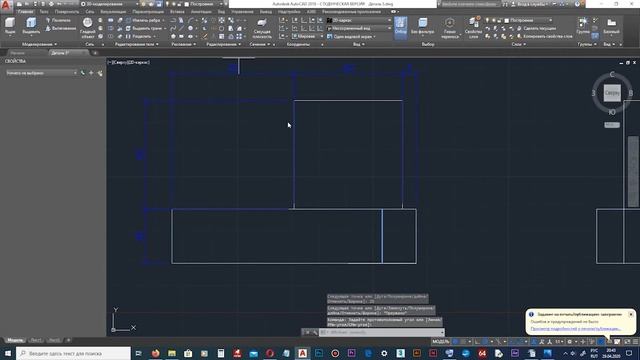Expand the Рисование panel
This screenshot has height=360, width=640.
[x=183, y=44]
